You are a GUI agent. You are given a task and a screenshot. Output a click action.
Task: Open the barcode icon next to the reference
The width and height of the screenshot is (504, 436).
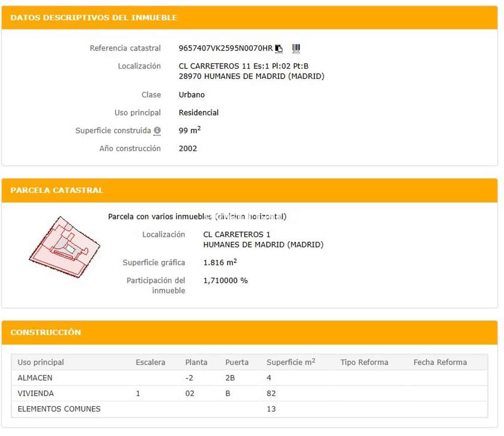297,47
